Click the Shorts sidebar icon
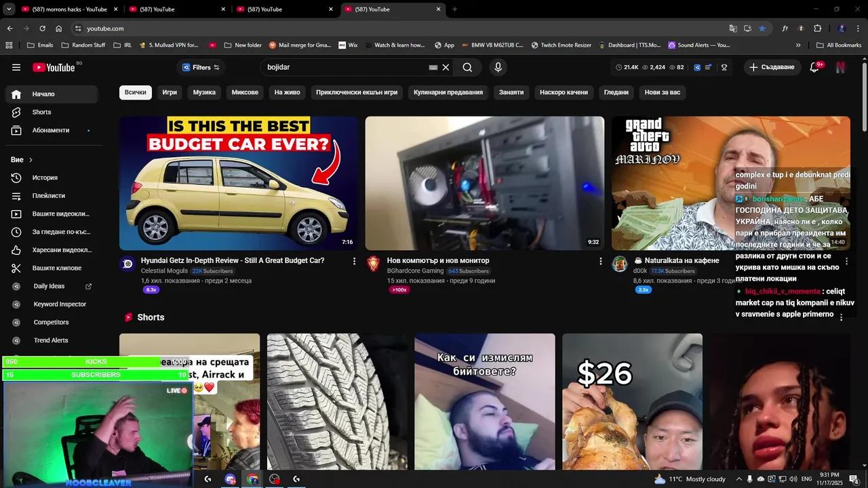868x488 pixels. point(16,112)
